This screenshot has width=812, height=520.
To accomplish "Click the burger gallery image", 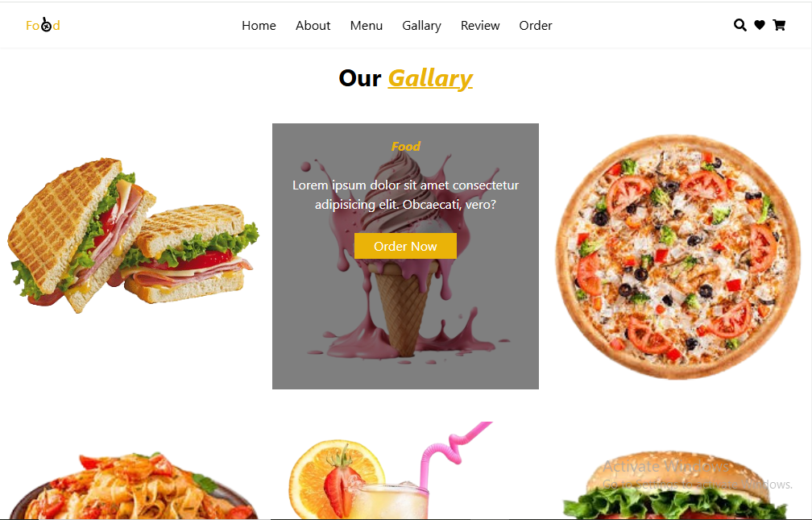I will 676,485.
